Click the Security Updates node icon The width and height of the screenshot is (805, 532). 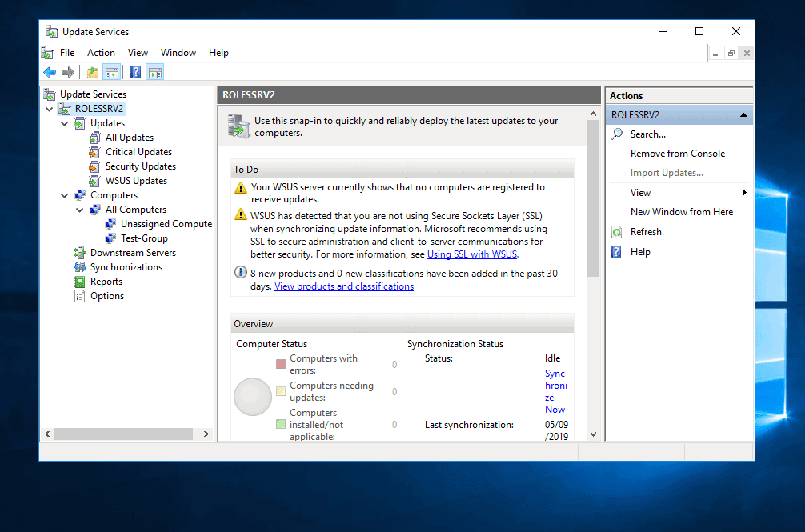click(x=95, y=166)
